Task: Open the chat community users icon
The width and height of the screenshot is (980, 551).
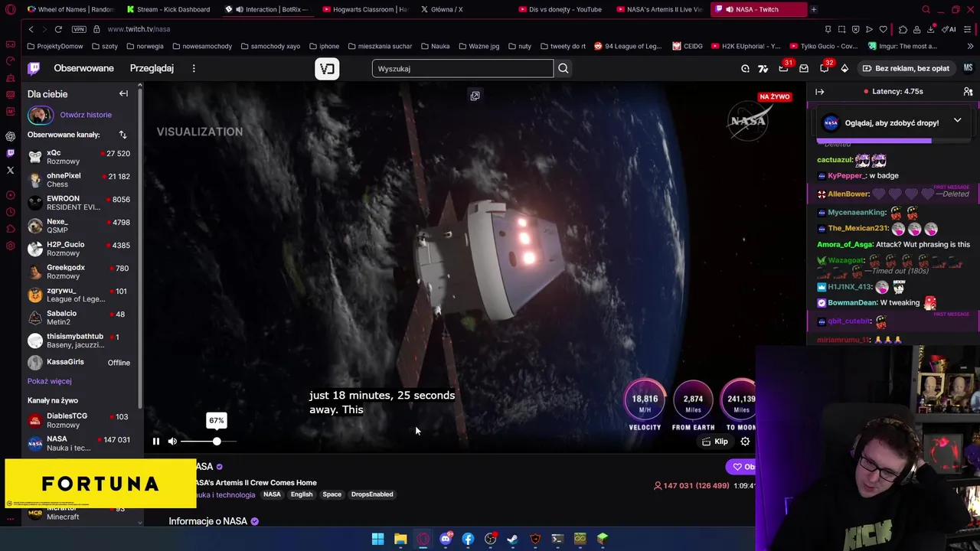Action: [968, 91]
